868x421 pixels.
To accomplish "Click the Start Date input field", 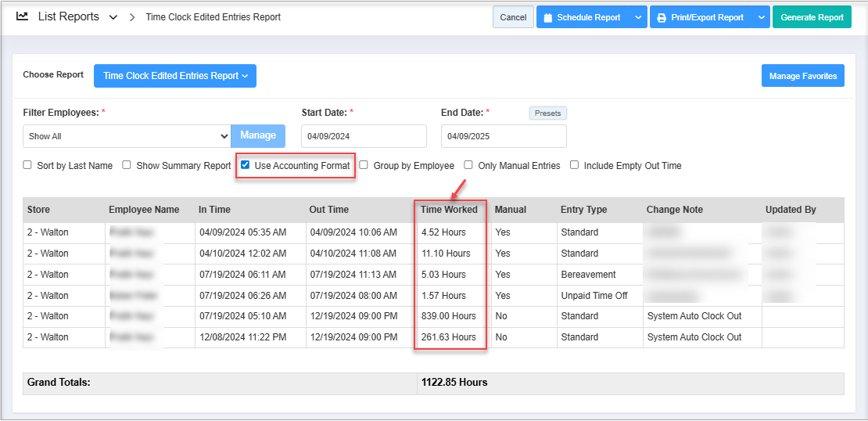I will (364, 136).
